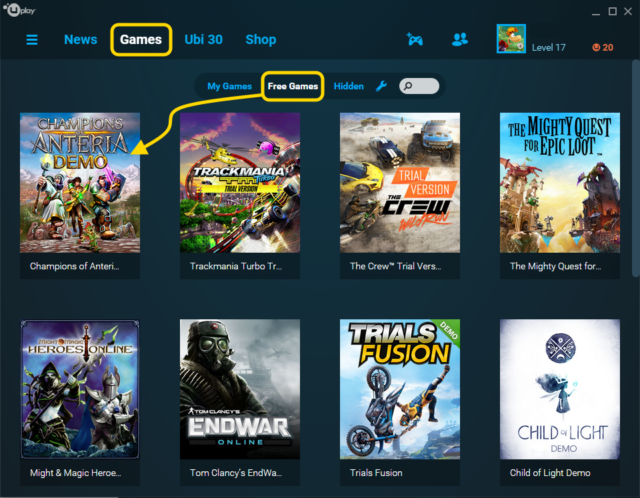Click the 'Trials Fusion' title
Viewport: 640px width, 498px height.
point(376,473)
